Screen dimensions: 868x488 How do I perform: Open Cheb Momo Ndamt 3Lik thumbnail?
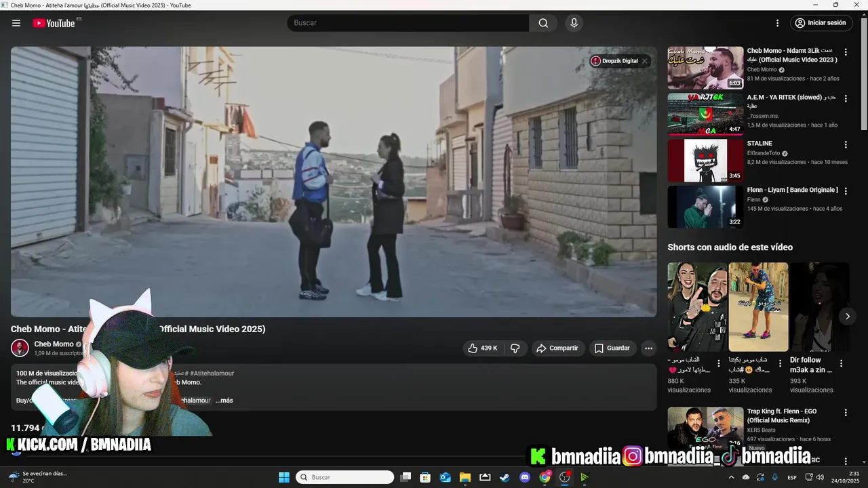pos(705,68)
